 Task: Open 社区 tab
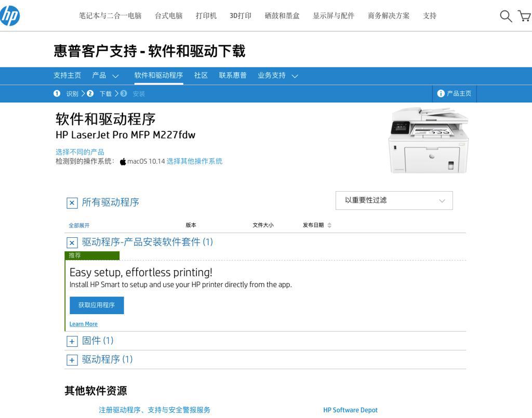201,75
